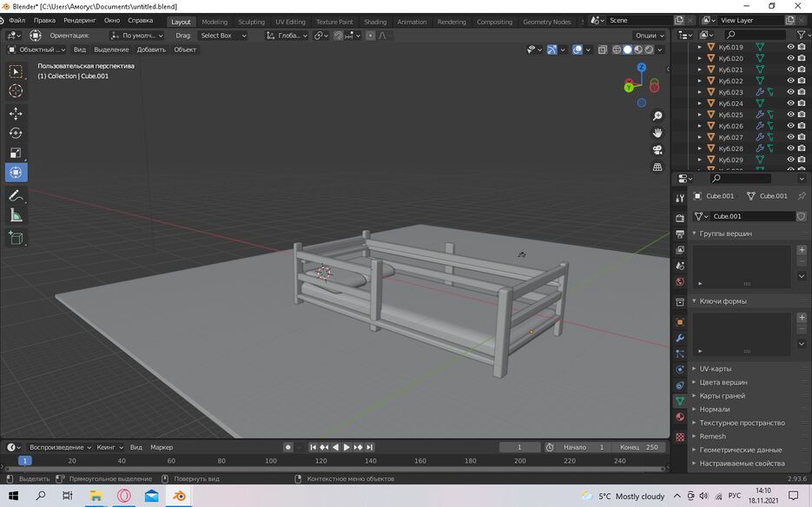This screenshot has height=507, width=812.
Task: Open the Рендеринг menu
Action: (x=80, y=21)
